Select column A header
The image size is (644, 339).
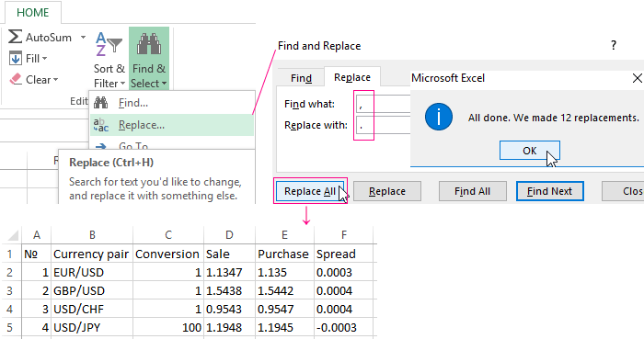pyautogui.click(x=37, y=235)
